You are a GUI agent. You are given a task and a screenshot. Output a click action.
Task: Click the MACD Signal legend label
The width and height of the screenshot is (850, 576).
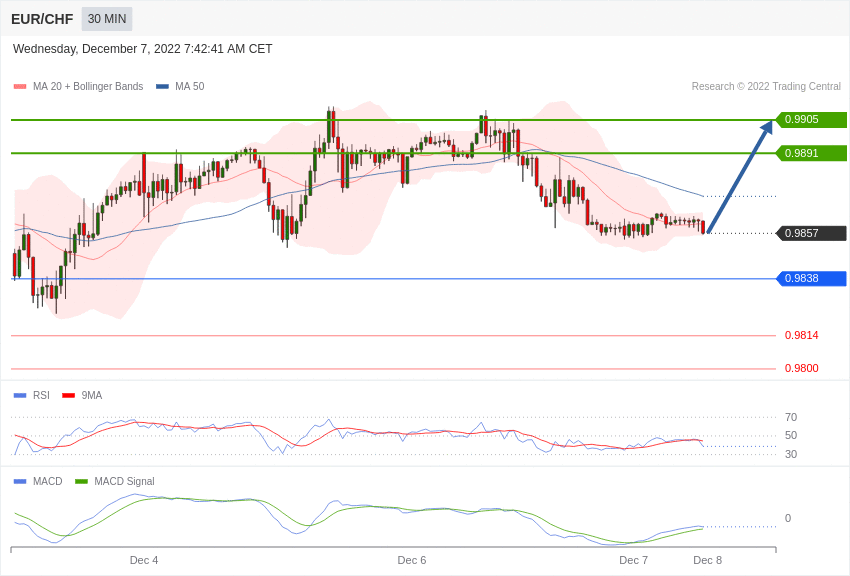pyautogui.click(x=124, y=481)
